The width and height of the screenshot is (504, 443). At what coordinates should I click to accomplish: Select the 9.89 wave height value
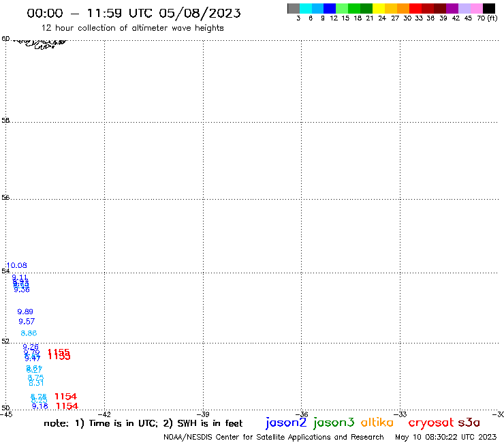[25, 311]
